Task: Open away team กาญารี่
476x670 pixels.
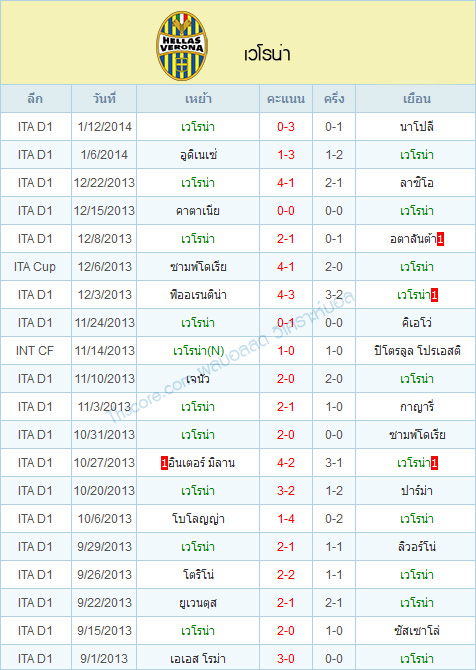Action: click(x=417, y=407)
